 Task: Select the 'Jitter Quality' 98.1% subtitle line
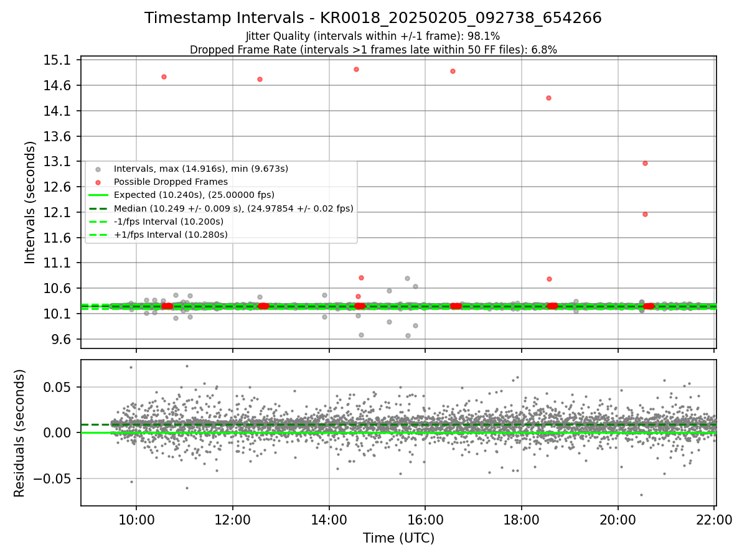tap(373, 36)
